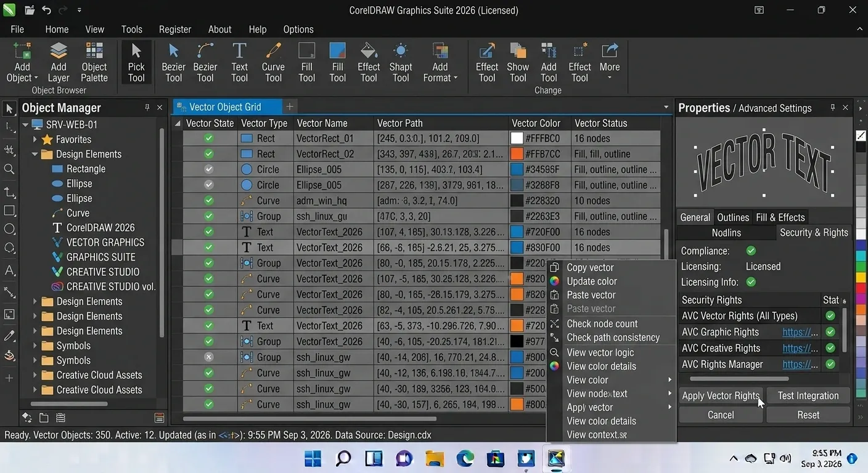Image resolution: width=868 pixels, height=473 pixels.
Task: Toggle state check for VectorRect_02 row
Action: pos(209,154)
